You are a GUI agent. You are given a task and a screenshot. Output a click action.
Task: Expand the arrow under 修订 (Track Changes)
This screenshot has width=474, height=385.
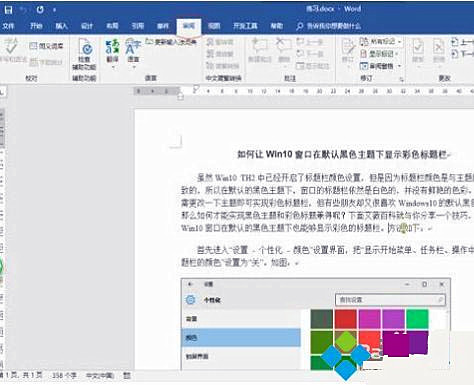348,67
